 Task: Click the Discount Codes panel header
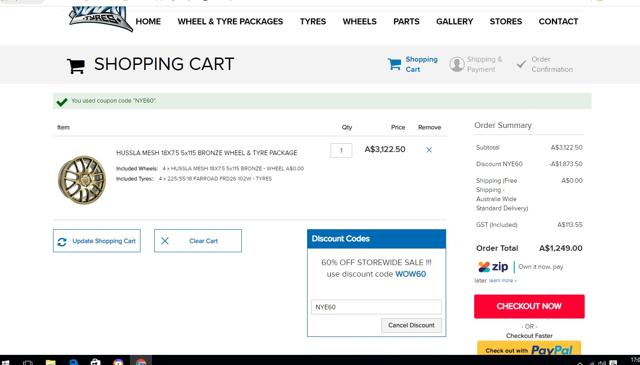376,239
